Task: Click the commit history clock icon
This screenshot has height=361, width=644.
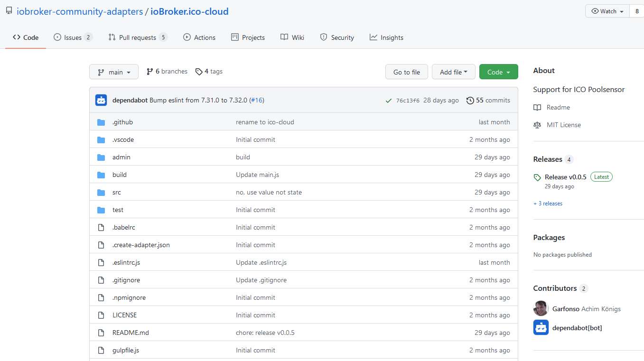Action: tap(470, 101)
